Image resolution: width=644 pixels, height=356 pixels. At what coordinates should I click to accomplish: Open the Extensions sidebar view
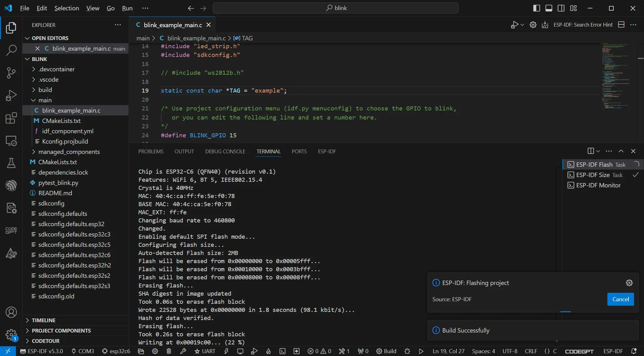[x=11, y=118]
